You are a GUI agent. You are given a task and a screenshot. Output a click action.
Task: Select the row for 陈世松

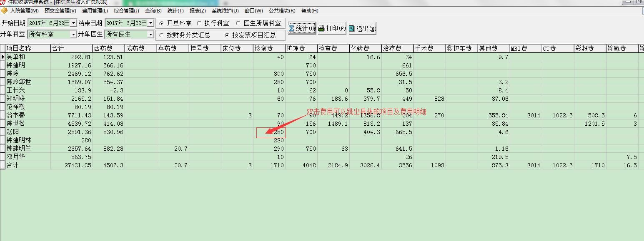[x=322, y=124]
